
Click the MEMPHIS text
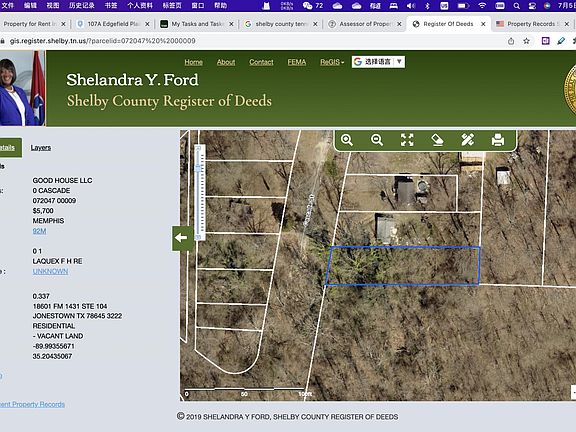(x=48, y=221)
